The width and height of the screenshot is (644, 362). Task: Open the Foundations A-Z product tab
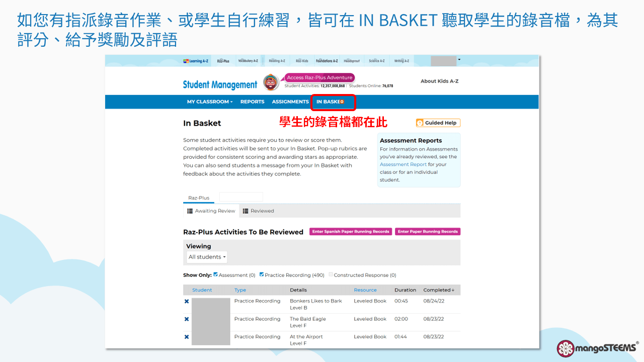(x=327, y=61)
